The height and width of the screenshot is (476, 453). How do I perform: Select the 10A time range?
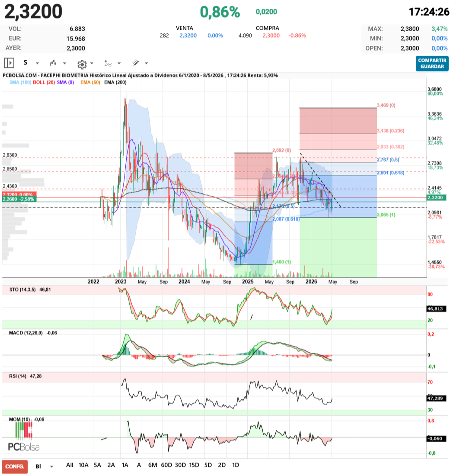point(83,465)
